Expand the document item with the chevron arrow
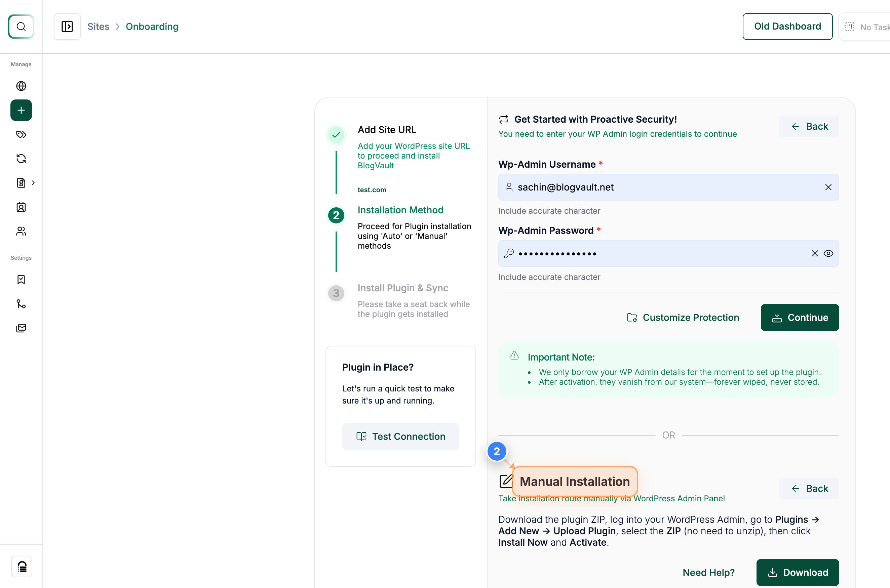The height and width of the screenshot is (588, 890). coord(34,183)
